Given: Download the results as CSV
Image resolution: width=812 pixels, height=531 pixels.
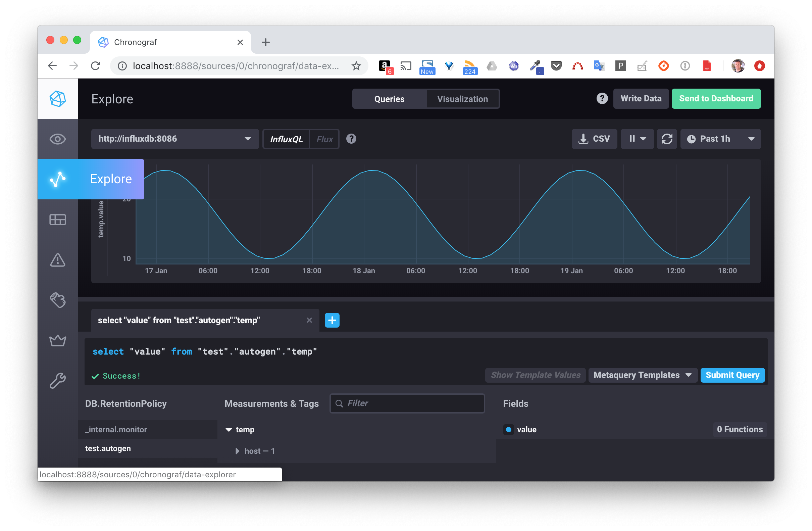Looking at the screenshot, I should click(x=595, y=139).
